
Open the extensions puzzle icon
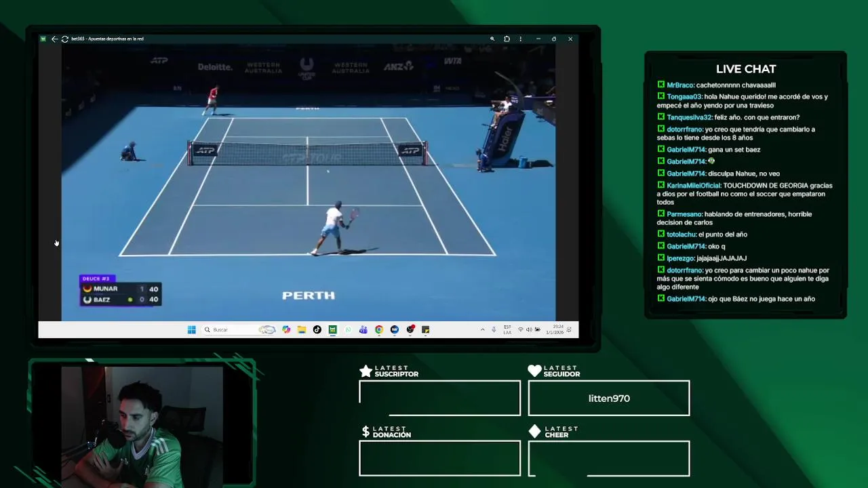507,39
